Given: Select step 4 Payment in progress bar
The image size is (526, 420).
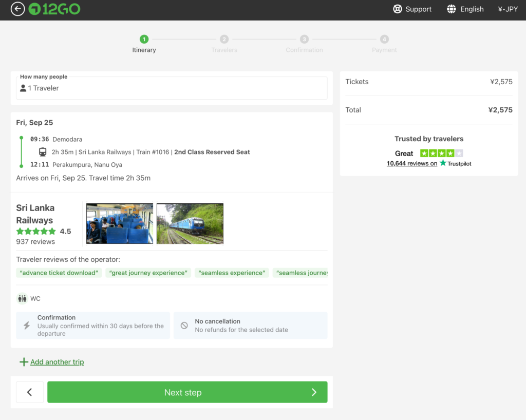Looking at the screenshot, I should click(x=384, y=44).
